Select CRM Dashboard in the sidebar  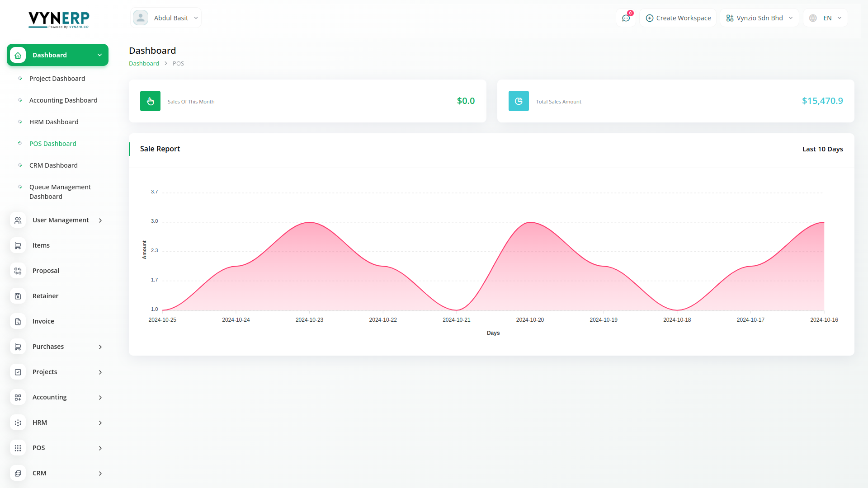pos(53,165)
